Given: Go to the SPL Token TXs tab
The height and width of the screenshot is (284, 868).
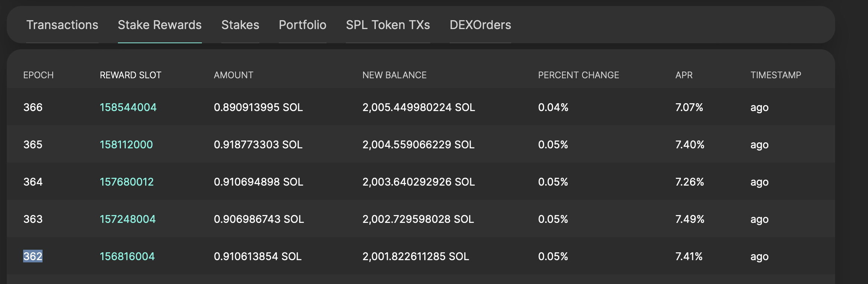Looking at the screenshot, I should (x=388, y=25).
